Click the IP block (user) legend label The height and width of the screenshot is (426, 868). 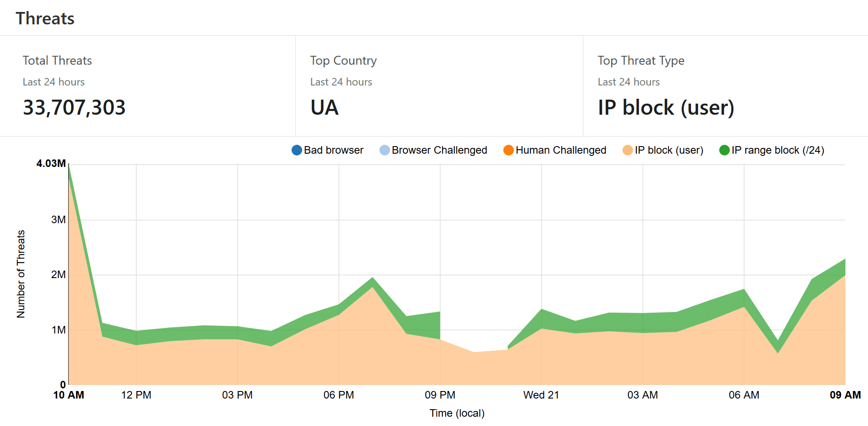pos(669,150)
